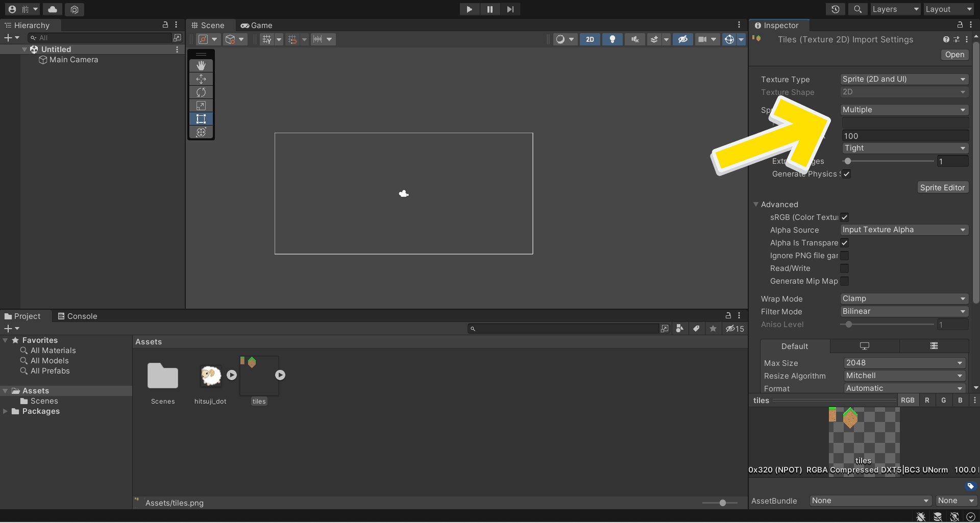Image resolution: width=980 pixels, height=523 pixels.
Task: Select the Move tool in Scene toolbar
Action: click(x=201, y=79)
